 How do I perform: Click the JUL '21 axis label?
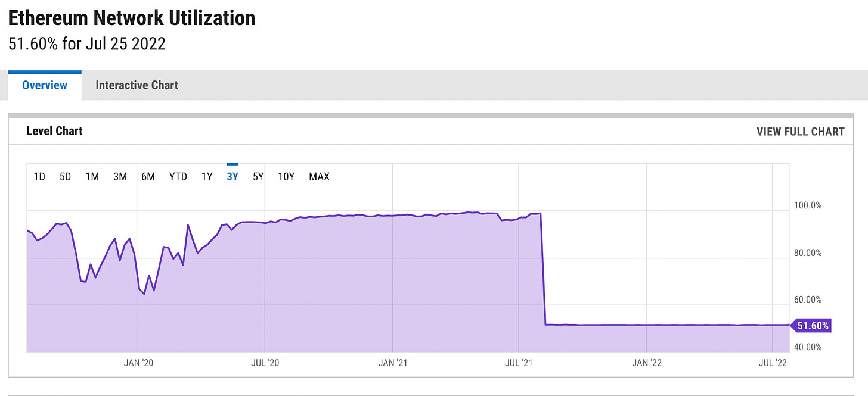[x=519, y=363]
